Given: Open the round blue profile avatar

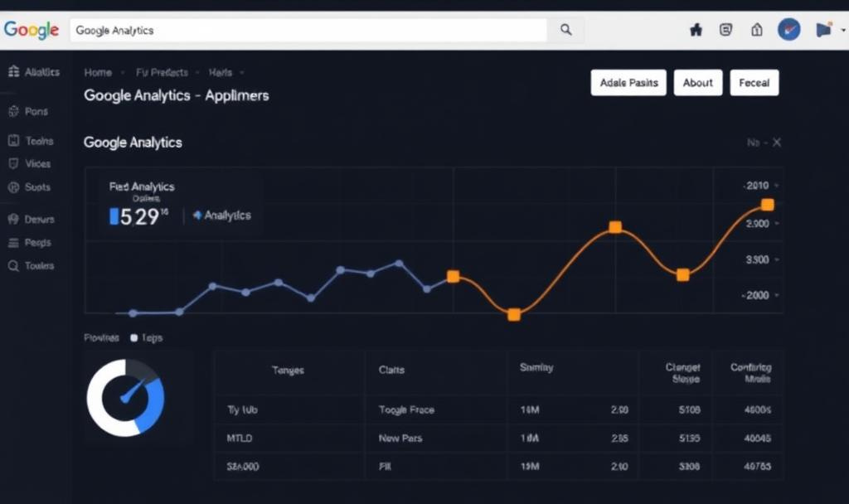Looking at the screenshot, I should (x=789, y=29).
